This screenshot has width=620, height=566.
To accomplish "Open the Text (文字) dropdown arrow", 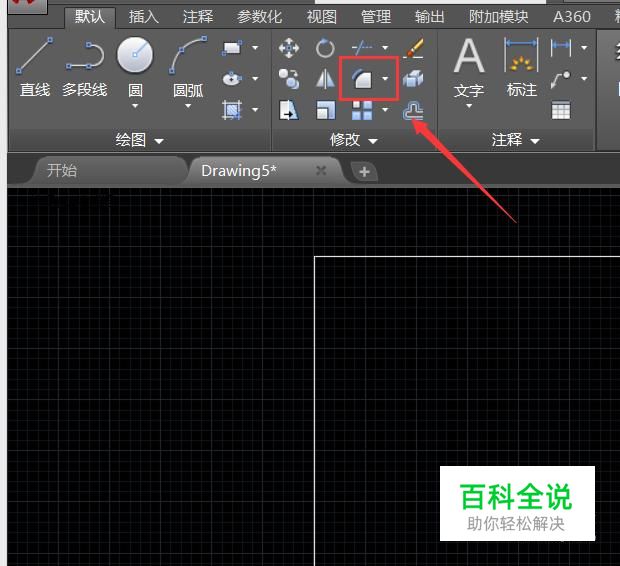I will point(469,106).
